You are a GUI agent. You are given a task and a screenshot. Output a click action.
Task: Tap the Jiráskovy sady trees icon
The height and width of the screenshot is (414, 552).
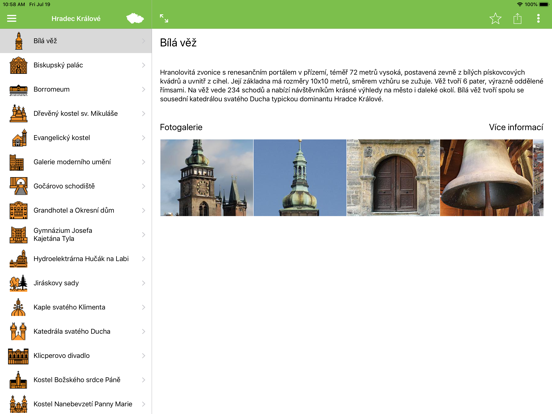pos(18,283)
